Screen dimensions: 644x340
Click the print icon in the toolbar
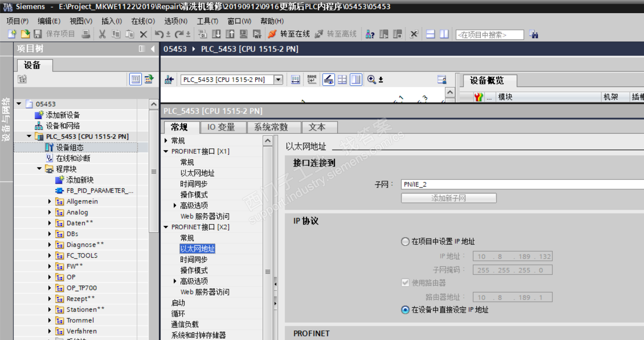pos(86,34)
